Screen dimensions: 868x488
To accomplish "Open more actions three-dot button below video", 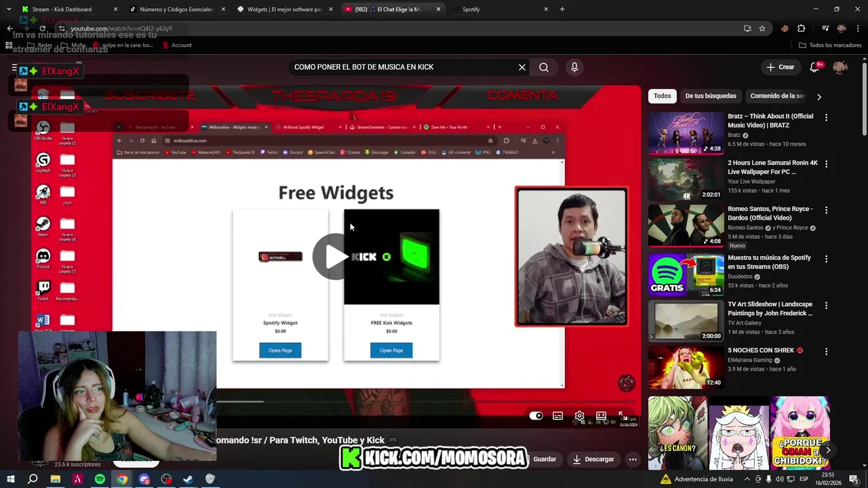I will [x=633, y=459].
